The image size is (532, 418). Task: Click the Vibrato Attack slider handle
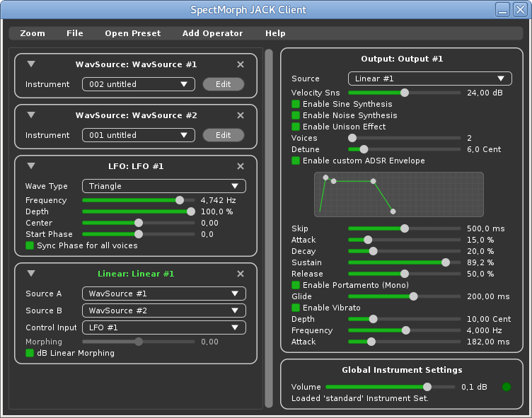pyautogui.click(x=371, y=342)
